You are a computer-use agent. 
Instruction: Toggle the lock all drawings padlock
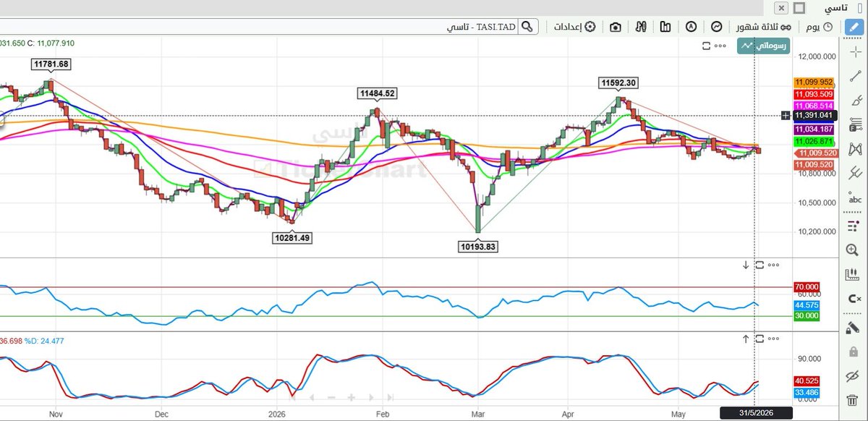click(x=853, y=352)
